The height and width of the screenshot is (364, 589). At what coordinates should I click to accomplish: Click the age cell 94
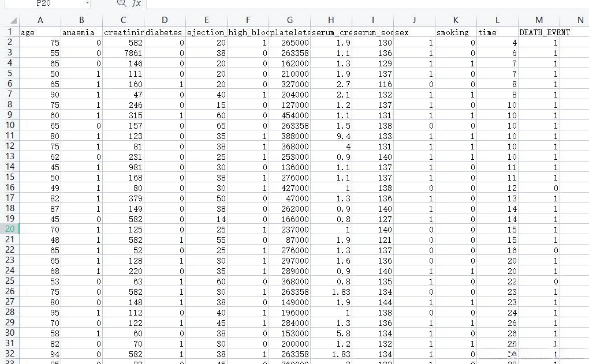coord(40,354)
